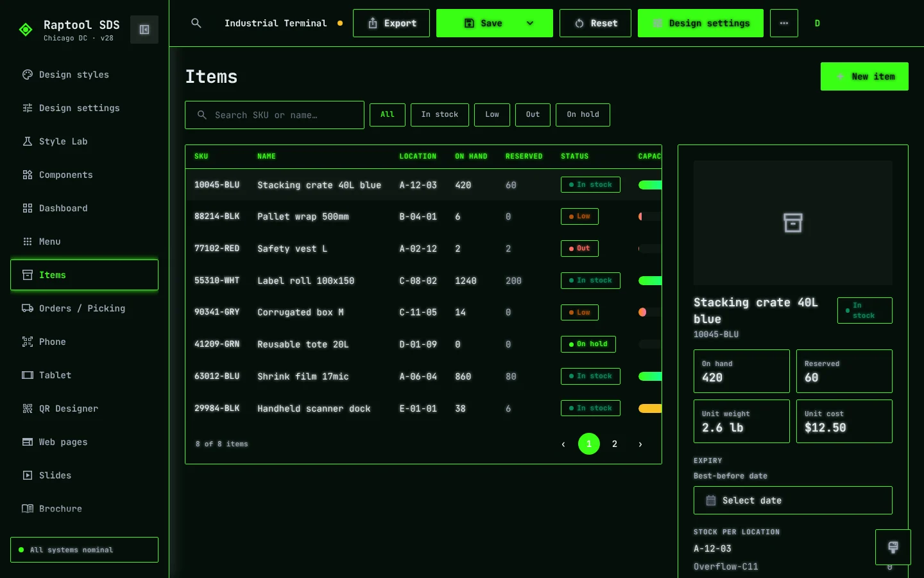Filter items by Out
Screen dimensions: 924x578
533,115
